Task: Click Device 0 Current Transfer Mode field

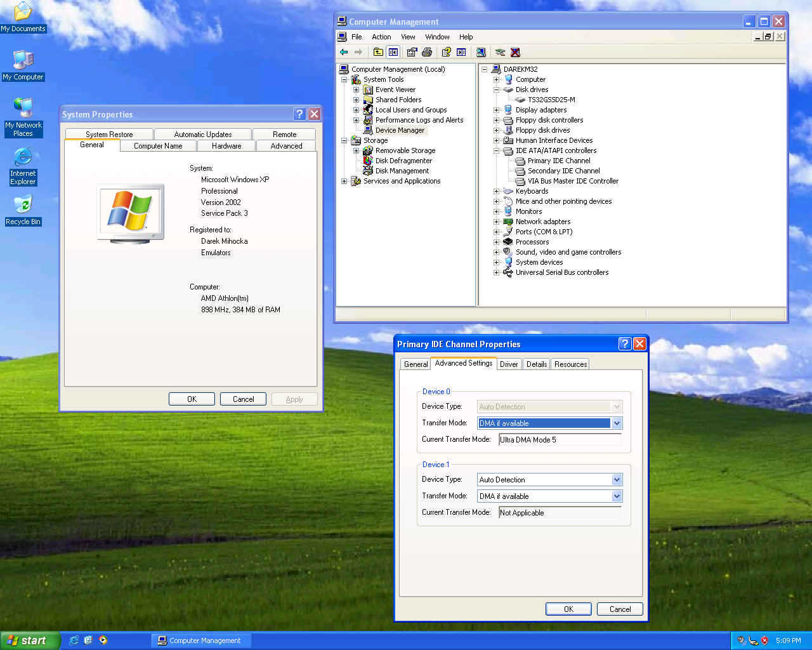Action: click(x=560, y=440)
